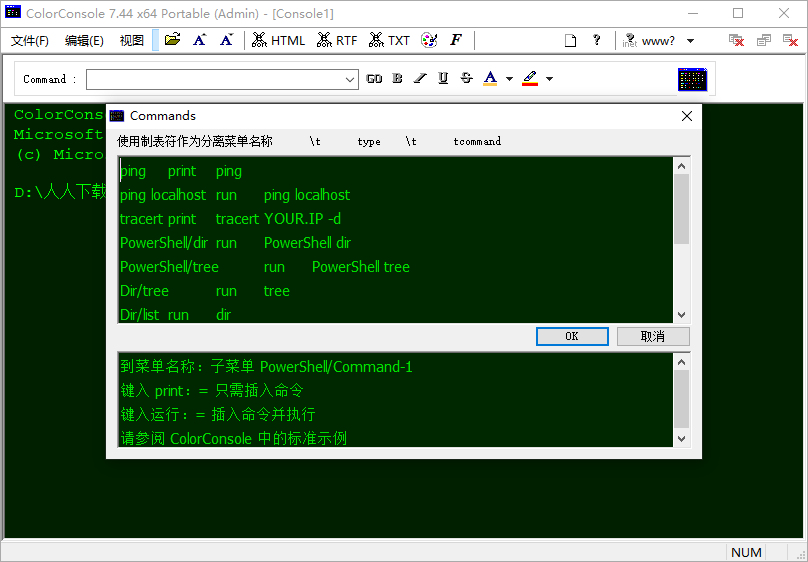Open the 编辑(E) menu
The height and width of the screenshot is (562, 808).
tap(84, 41)
